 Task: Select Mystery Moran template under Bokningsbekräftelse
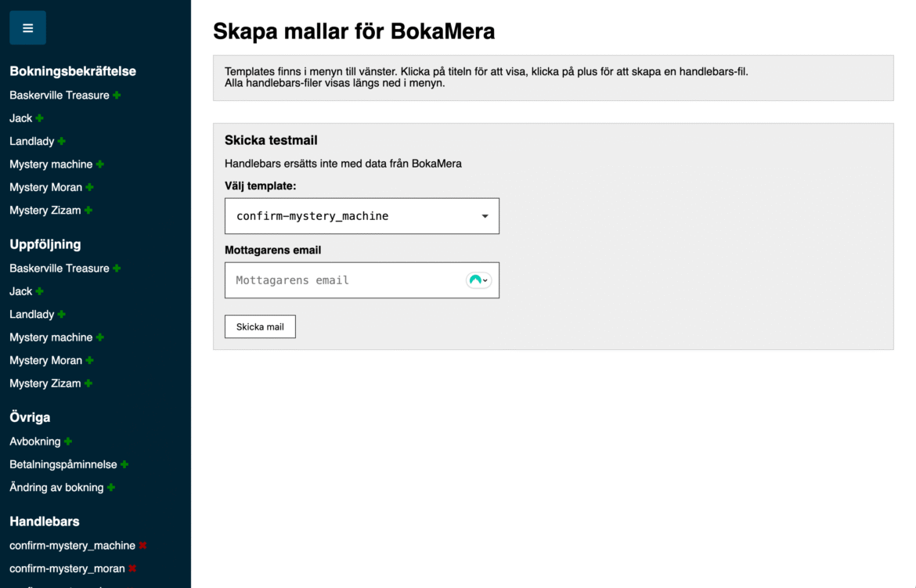click(45, 187)
